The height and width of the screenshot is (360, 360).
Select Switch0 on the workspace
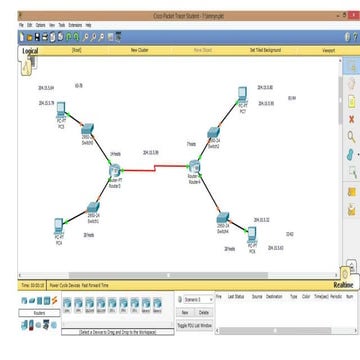pos(88,129)
